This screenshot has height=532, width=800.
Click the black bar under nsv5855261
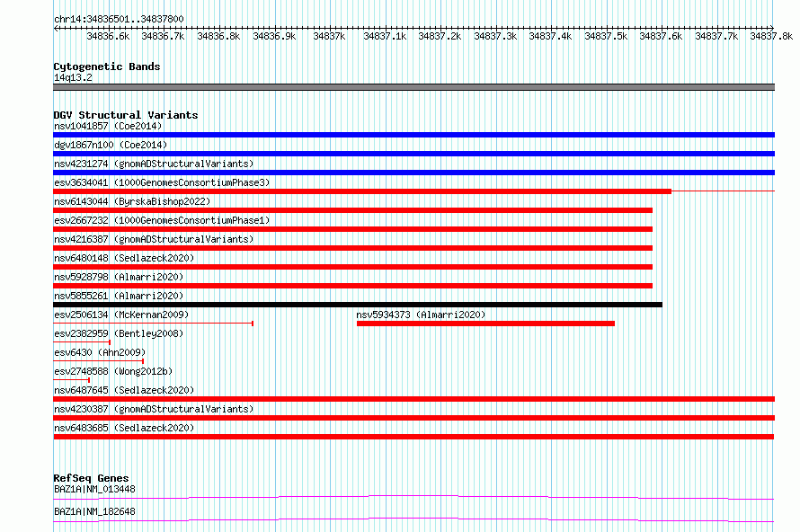coord(358,305)
